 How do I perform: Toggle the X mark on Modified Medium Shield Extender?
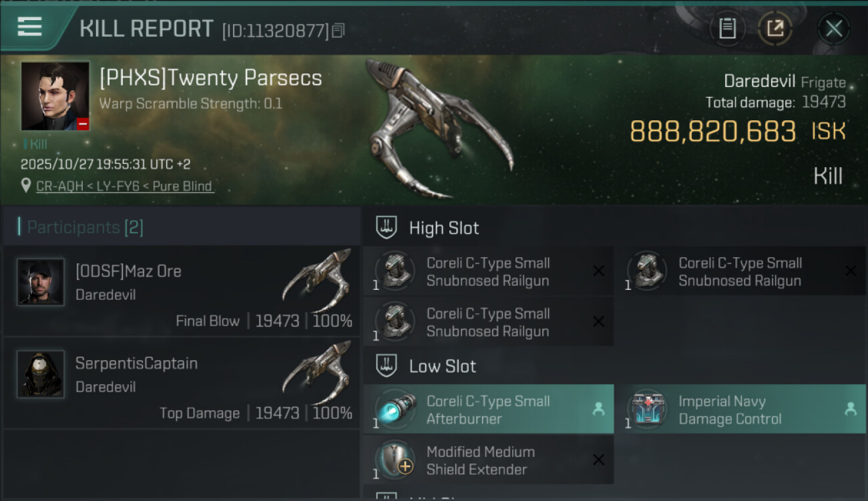(x=598, y=460)
